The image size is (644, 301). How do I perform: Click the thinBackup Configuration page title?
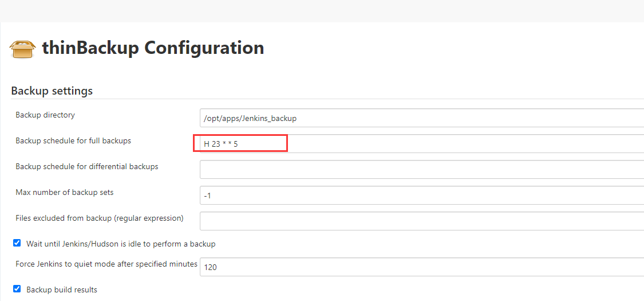(x=153, y=48)
